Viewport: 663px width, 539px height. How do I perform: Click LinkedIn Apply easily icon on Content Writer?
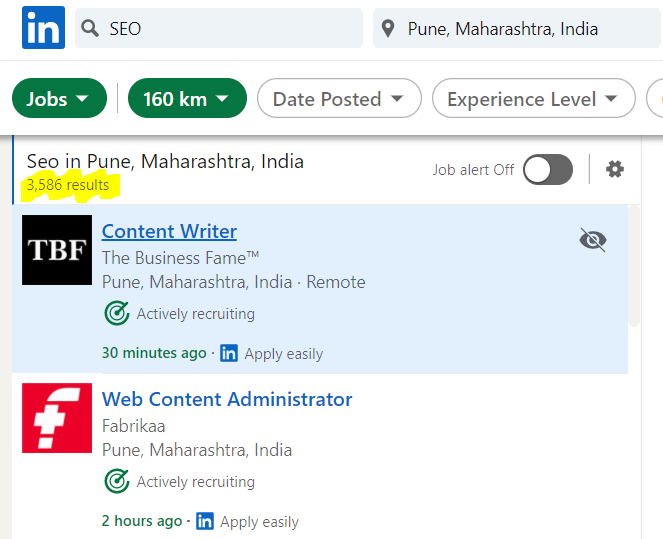point(229,353)
